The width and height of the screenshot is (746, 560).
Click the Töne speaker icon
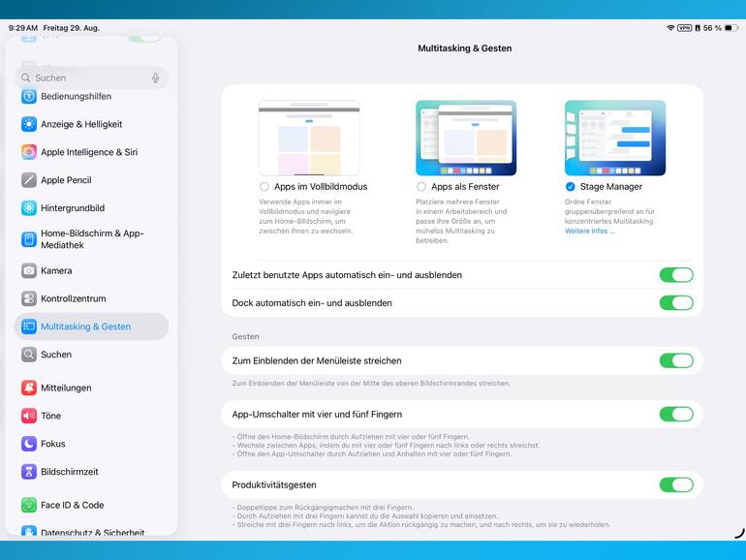(x=29, y=416)
